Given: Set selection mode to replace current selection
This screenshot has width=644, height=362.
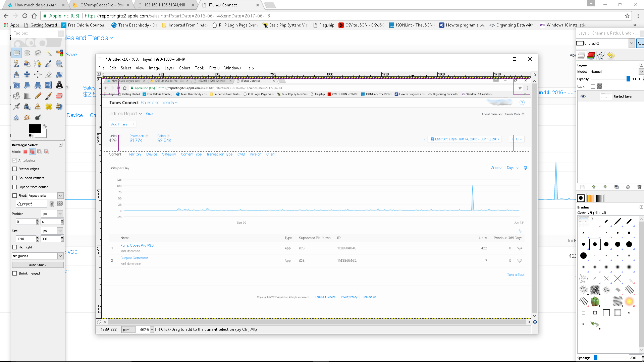Looking at the screenshot, I should click(x=25, y=152).
